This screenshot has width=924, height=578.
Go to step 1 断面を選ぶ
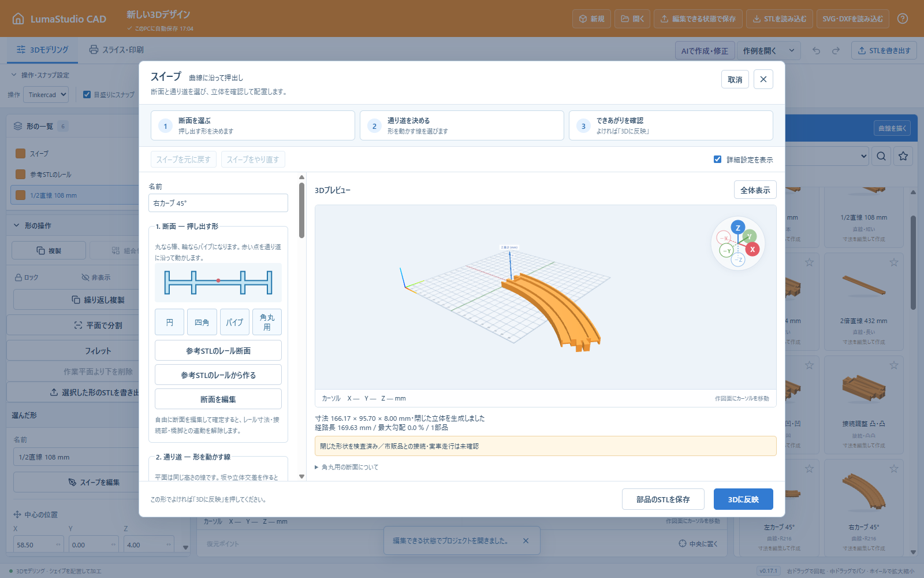[252, 125]
